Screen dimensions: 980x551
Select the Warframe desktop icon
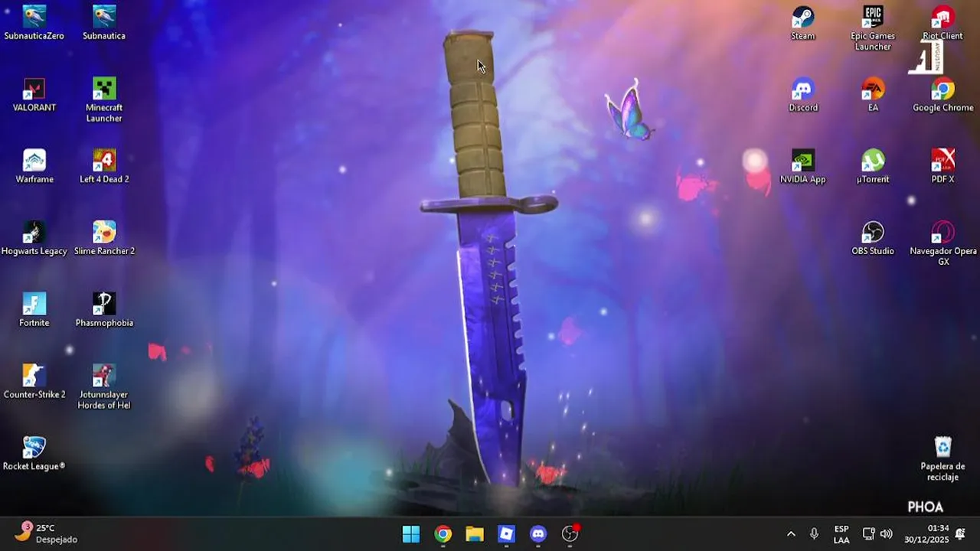pyautogui.click(x=34, y=167)
